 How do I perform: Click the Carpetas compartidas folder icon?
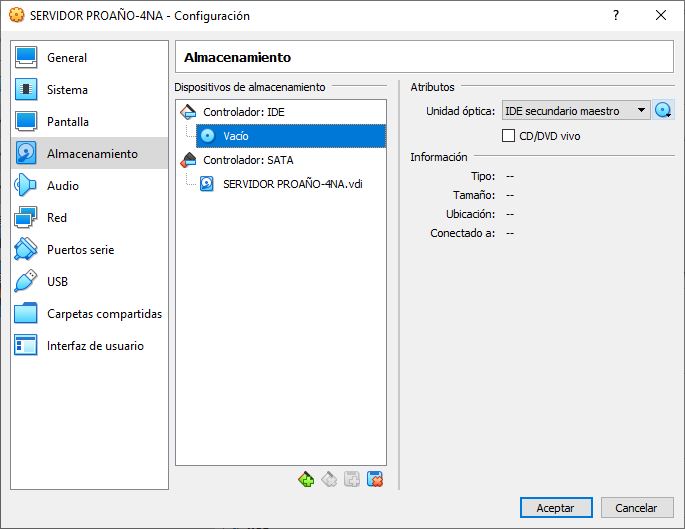(x=26, y=313)
